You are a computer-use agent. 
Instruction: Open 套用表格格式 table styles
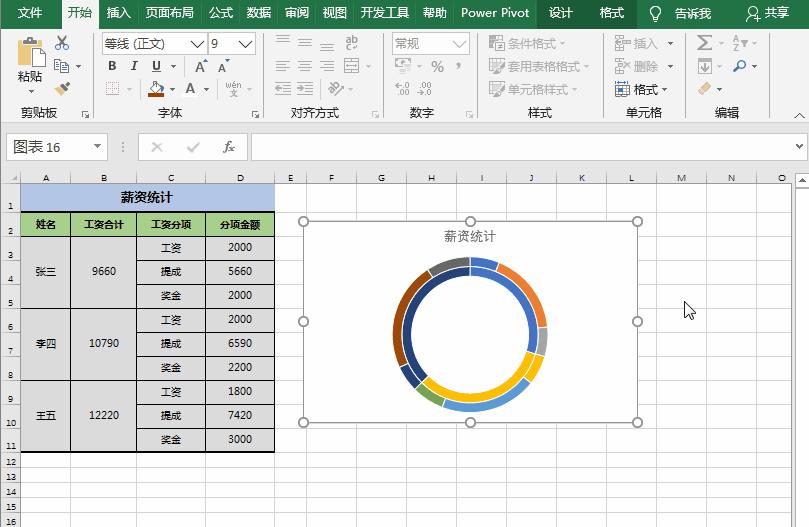539,66
